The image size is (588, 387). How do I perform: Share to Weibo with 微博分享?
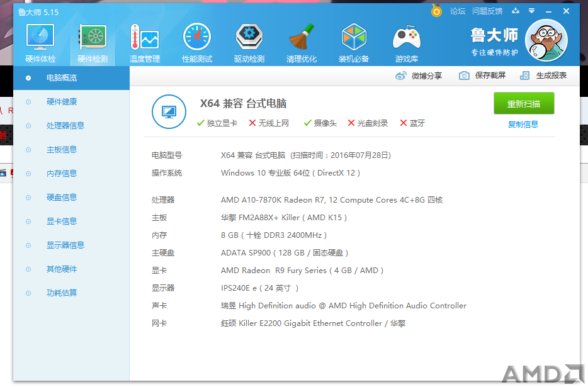(419, 76)
